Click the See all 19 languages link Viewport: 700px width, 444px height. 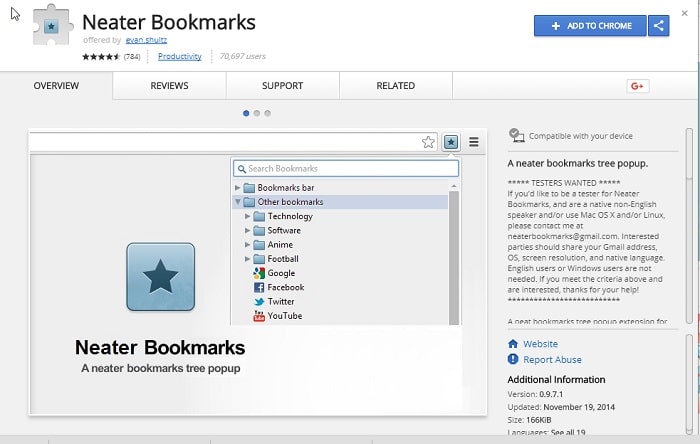point(568,432)
